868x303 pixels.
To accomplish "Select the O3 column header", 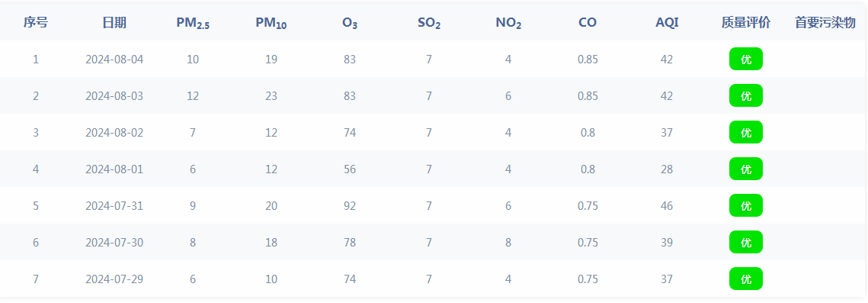I will pyautogui.click(x=349, y=23).
